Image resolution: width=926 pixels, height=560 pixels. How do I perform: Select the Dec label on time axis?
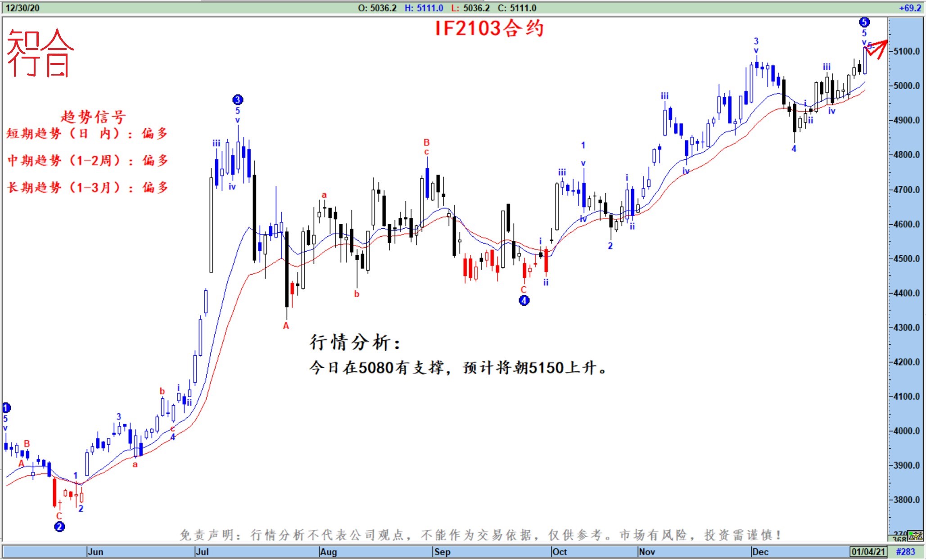tap(760, 551)
